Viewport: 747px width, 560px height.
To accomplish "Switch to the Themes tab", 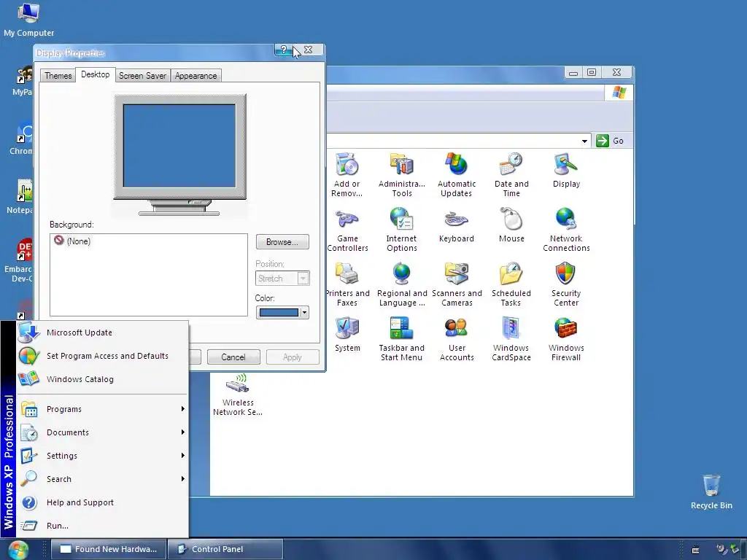I will coord(58,76).
